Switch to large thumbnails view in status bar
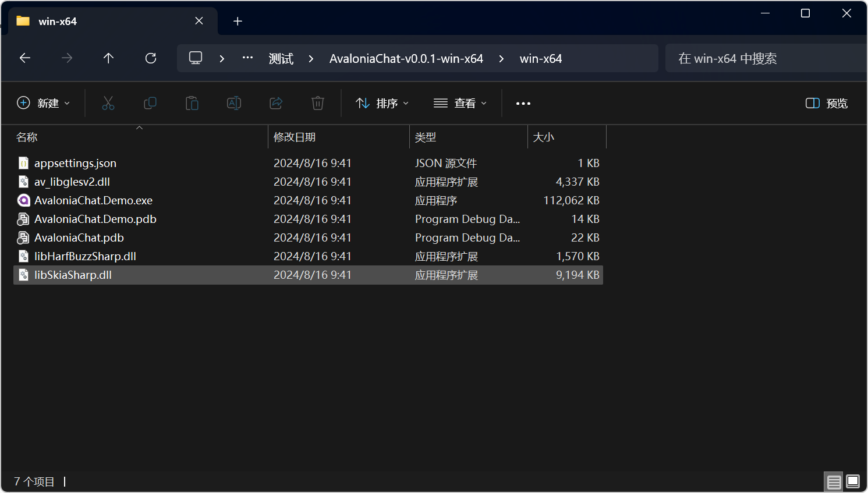 click(853, 481)
